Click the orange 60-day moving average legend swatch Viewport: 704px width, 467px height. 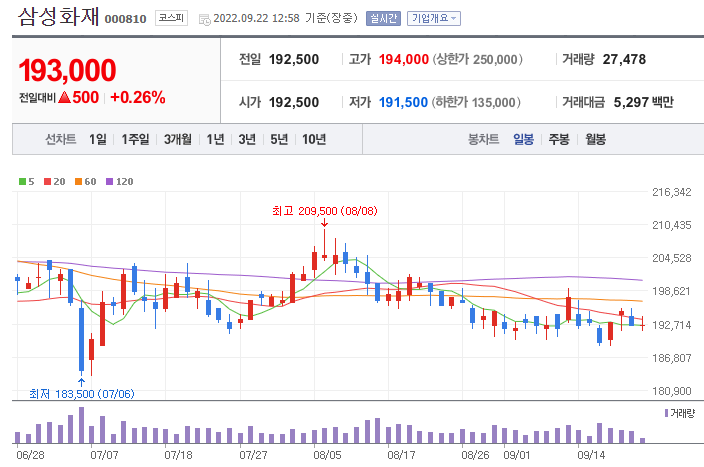79,181
